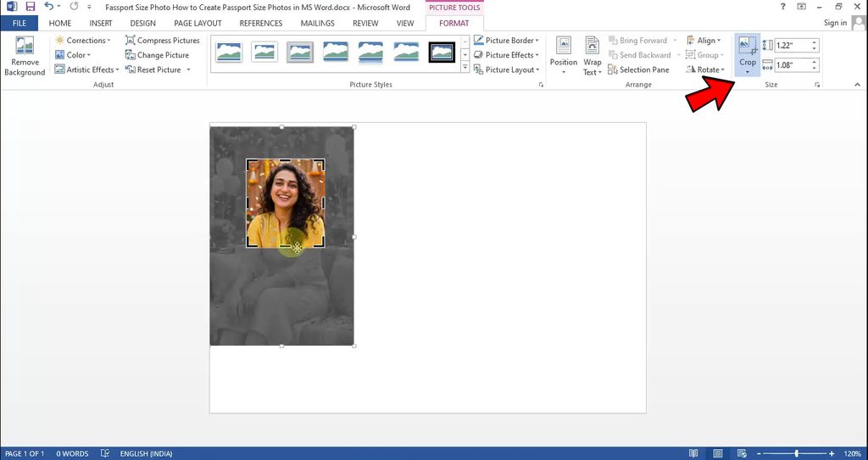Open the Wrap Text dropdown

pyautogui.click(x=592, y=57)
